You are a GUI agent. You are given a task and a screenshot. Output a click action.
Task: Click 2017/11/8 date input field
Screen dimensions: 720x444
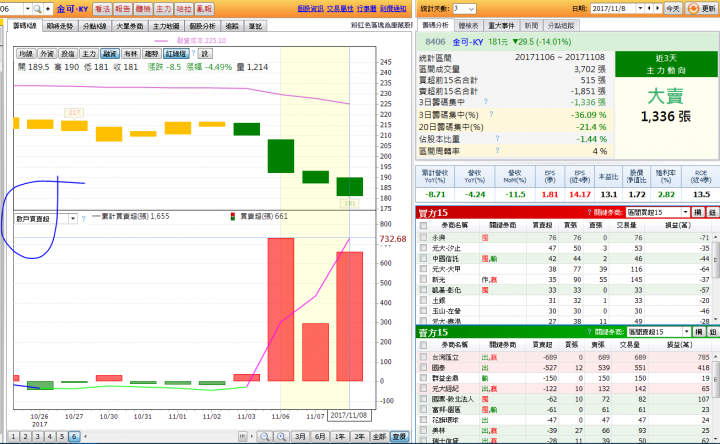[x=613, y=8]
